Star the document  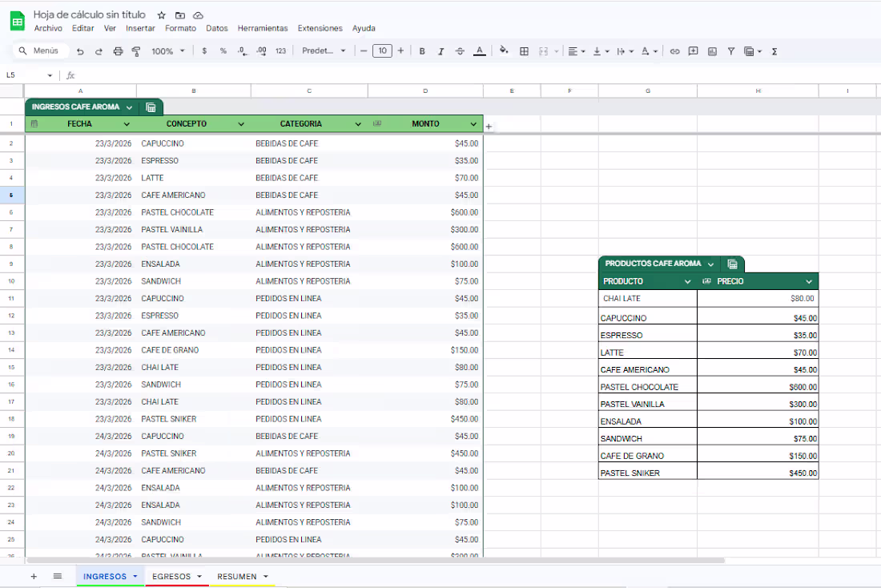click(x=161, y=15)
